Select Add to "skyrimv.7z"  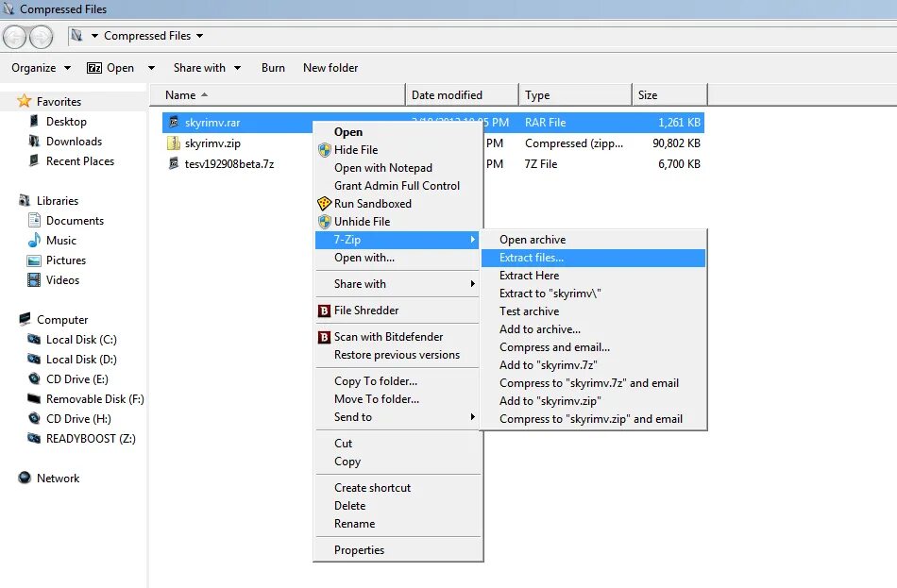(x=593, y=365)
